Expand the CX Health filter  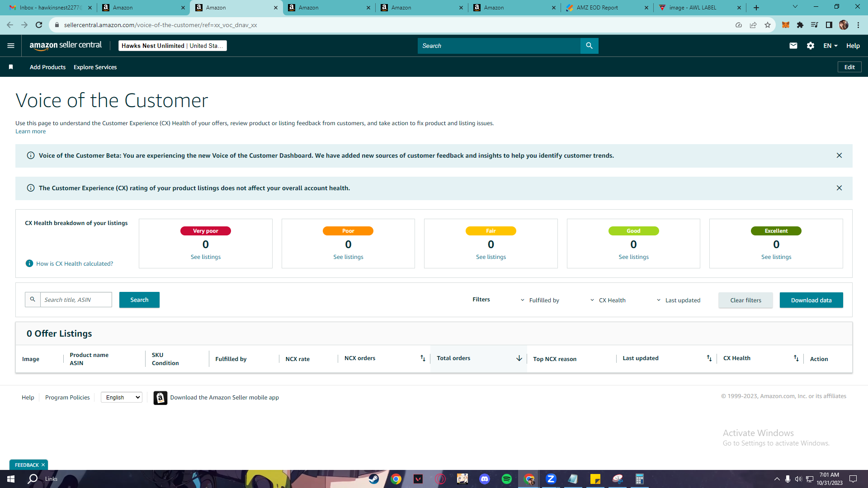tap(608, 300)
